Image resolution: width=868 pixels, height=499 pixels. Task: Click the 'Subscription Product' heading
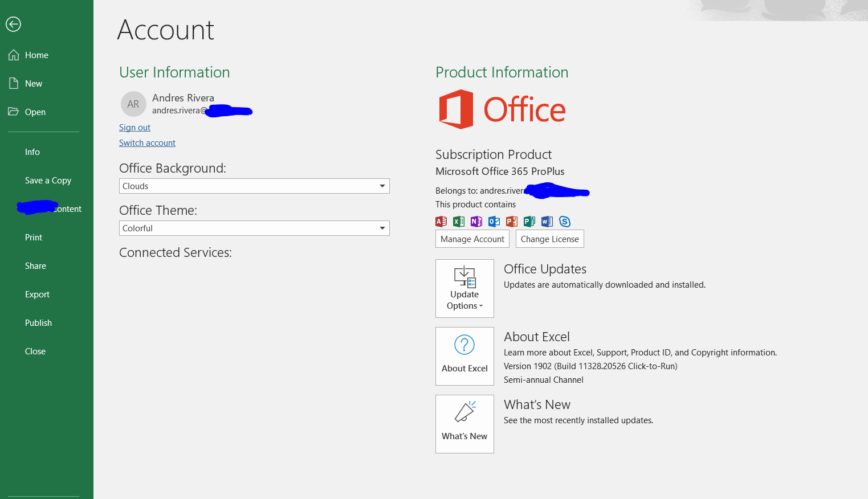coord(494,154)
